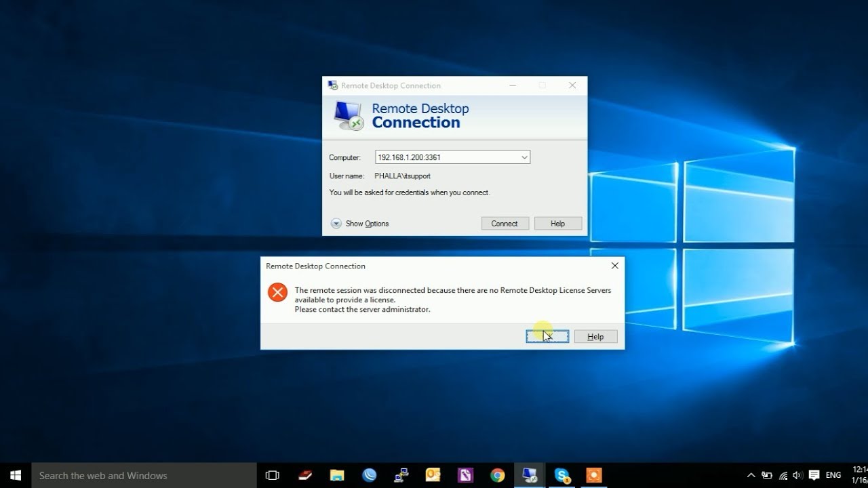Open Task View on the taskbar
Screen dimensions: 868x488
273,475
